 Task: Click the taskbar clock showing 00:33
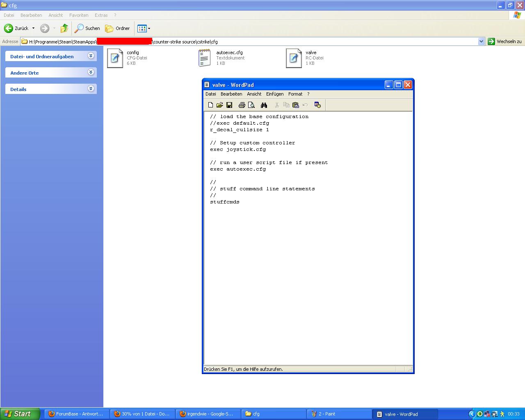click(x=514, y=414)
